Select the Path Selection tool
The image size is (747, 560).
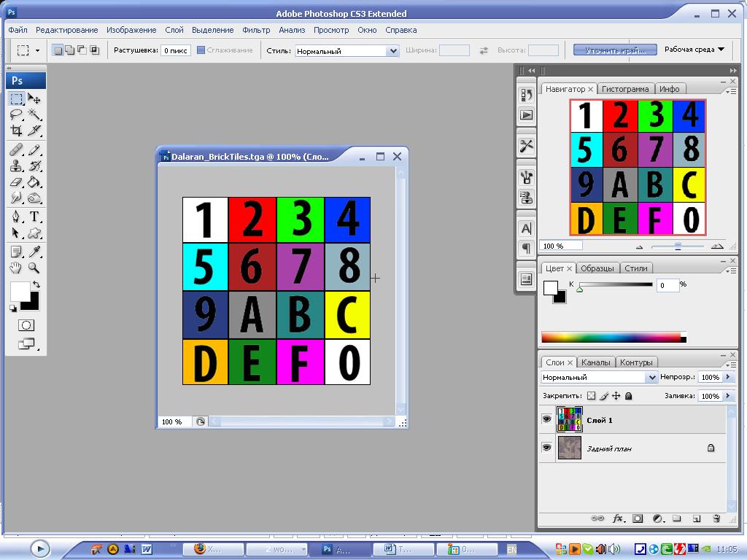click(17, 233)
